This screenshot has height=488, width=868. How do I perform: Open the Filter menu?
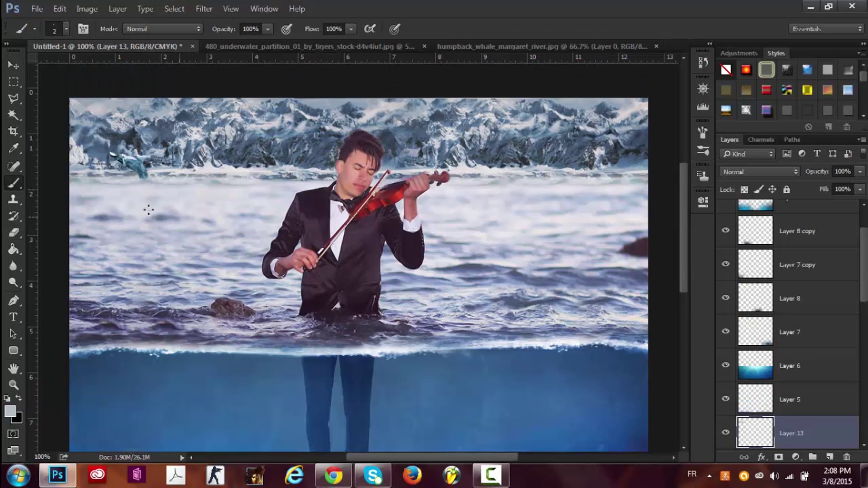(204, 9)
